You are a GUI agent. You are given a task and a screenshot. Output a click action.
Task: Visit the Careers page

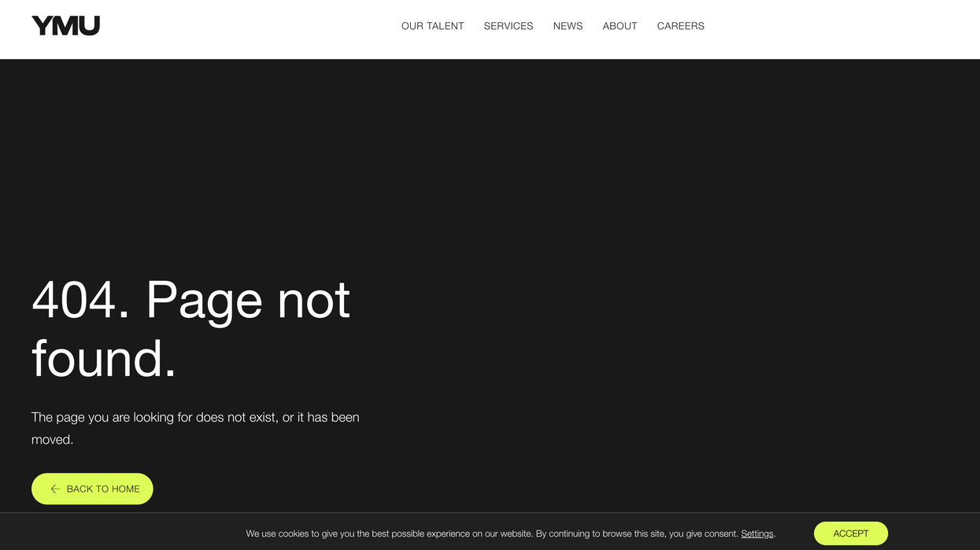coord(680,26)
